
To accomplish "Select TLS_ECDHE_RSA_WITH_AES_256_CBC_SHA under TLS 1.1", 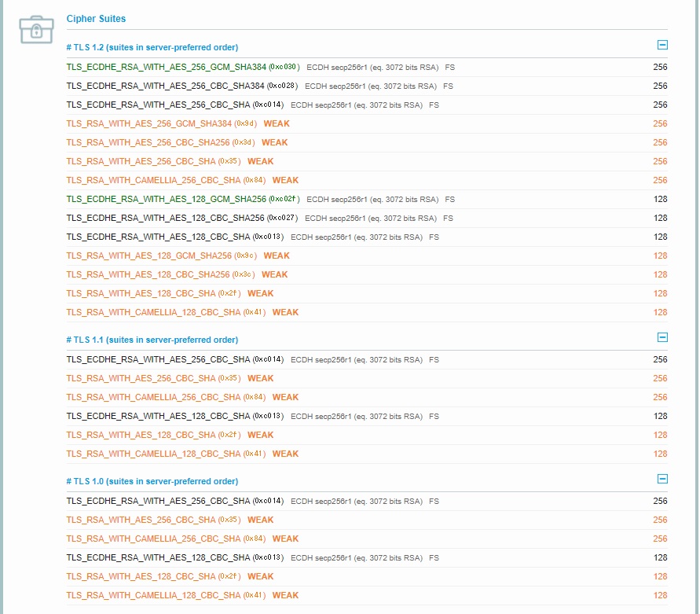I will [x=158, y=360].
